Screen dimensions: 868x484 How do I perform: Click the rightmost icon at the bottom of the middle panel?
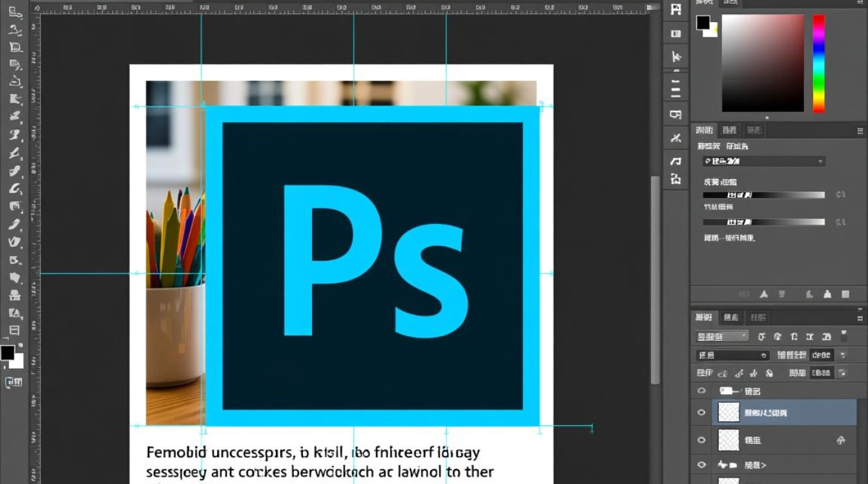point(846,294)
